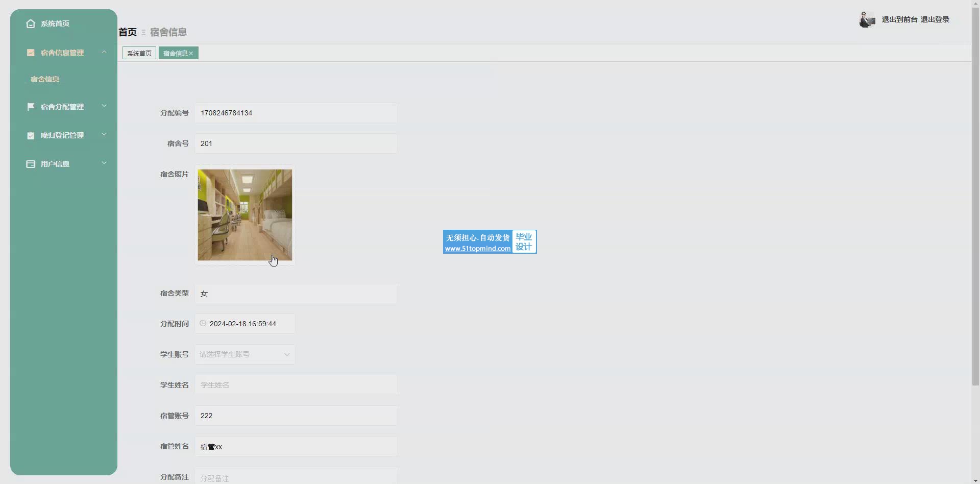The height and width of the screenshot is (484, 980).
Task: Click the 宿管姓名 field showing 宿管xx
Action: (x=296, y=446)
